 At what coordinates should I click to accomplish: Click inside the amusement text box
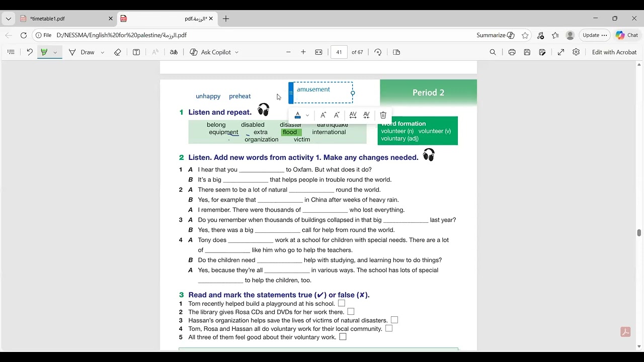tap(323, 93)
